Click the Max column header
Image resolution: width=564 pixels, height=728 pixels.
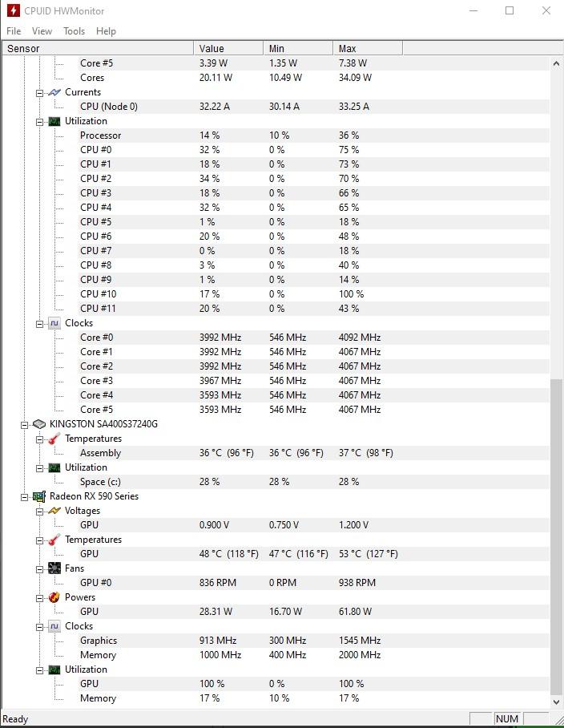(368, 48)
